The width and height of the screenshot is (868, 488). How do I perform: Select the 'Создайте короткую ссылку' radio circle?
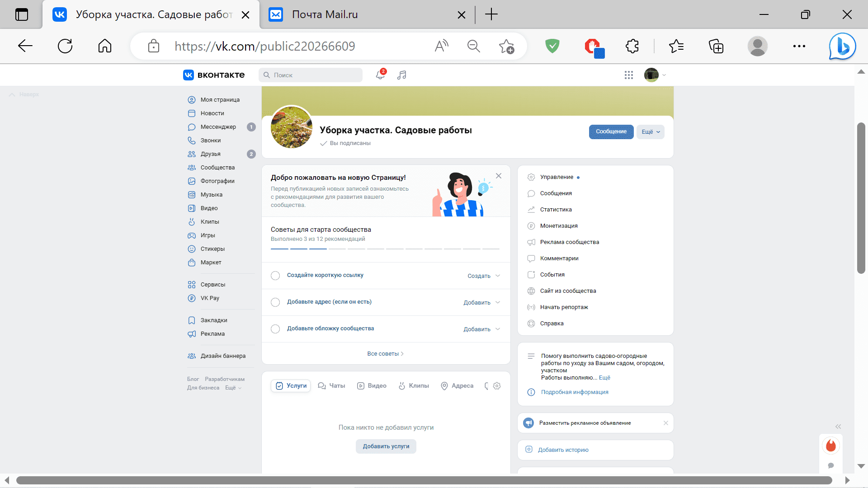[275, 276]
